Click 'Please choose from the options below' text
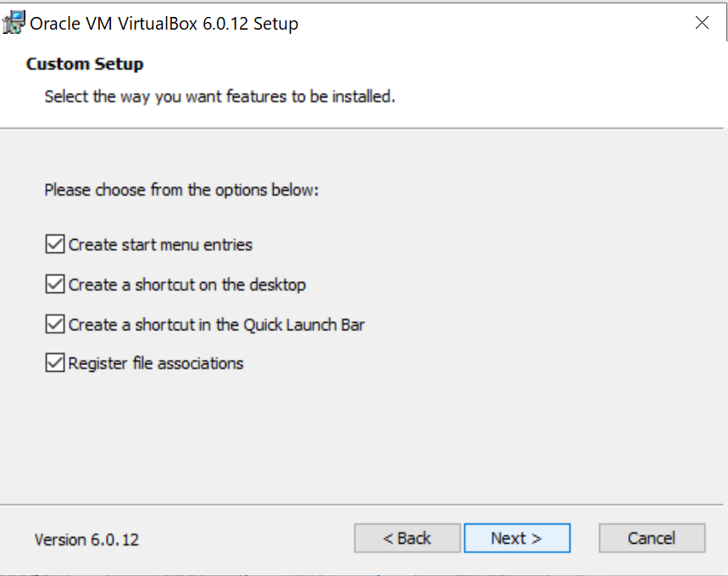Screen dimensions: 728x576 181,190
